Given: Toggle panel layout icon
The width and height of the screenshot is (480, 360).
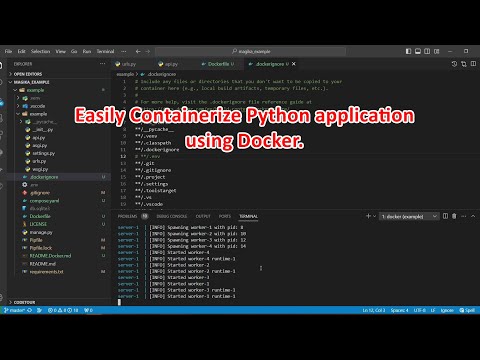Looking at the screenshot, I should [418, 51].
